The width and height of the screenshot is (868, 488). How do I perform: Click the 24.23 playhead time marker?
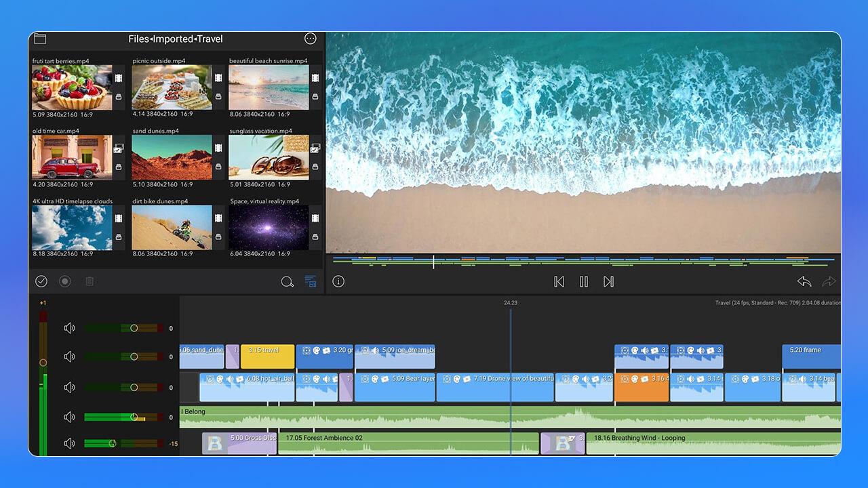click(511, 303)
